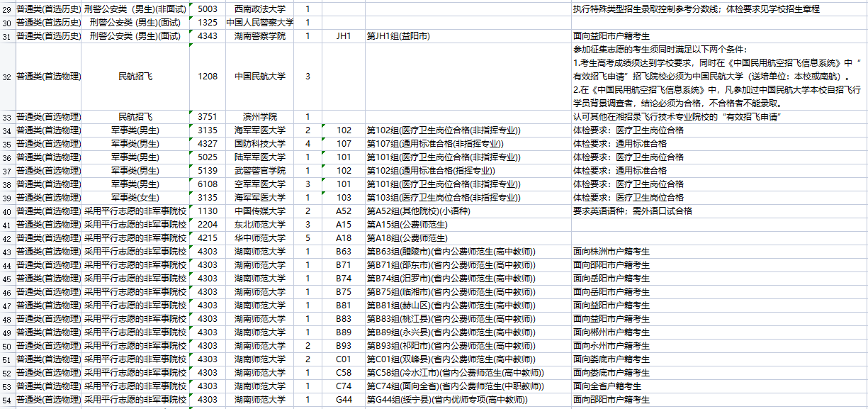Screen dimensions: 868x409
Task: Click school code cell 4215
Action: 208,238
